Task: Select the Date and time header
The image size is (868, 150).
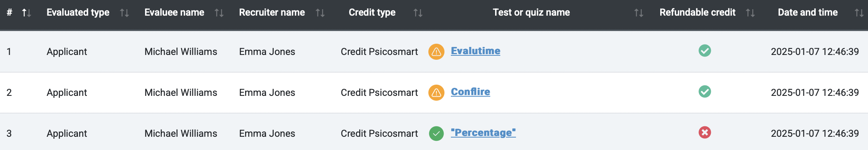Action: click(808, 12)
